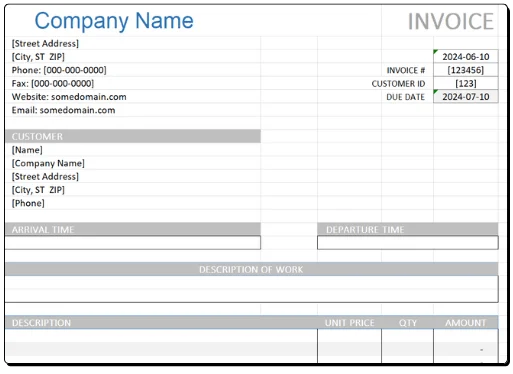Image resolution: width=513 pixels, height=374 pixels.
Task: Click the QTY column header
Action: [x=407, y=323]
